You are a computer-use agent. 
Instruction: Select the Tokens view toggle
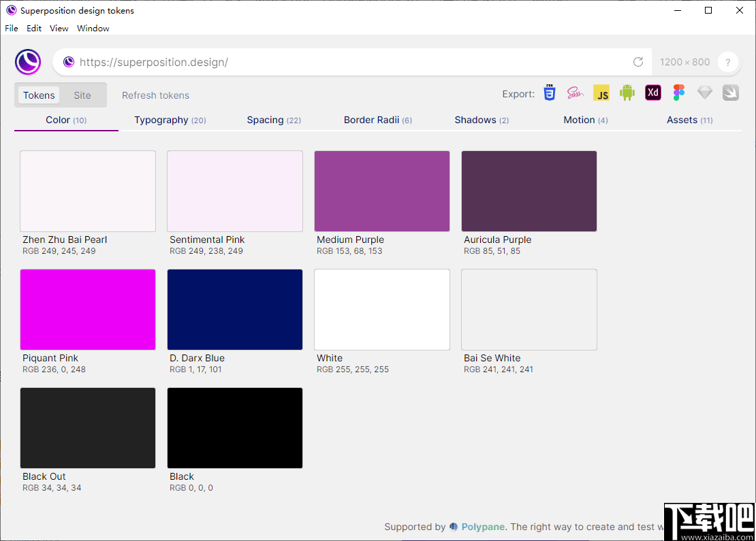click(39, 95)
